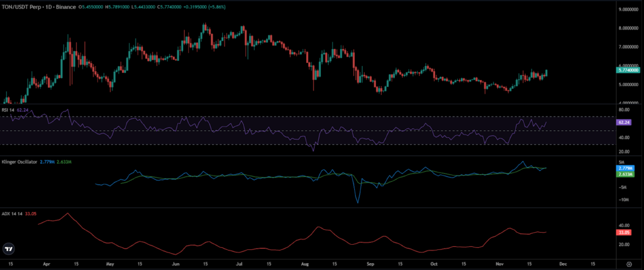
Task: Click -5M on the Klinger axis
Action: (623, 187)
